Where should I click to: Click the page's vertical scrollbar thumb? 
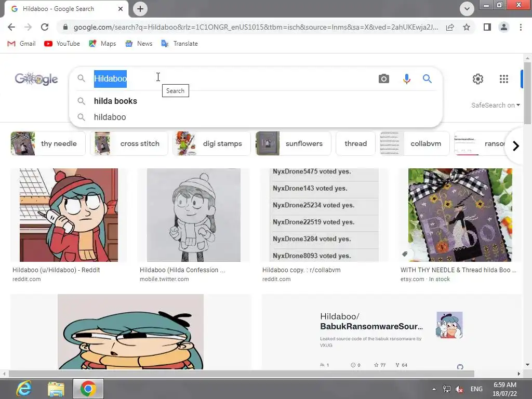(x=527, y=94)
